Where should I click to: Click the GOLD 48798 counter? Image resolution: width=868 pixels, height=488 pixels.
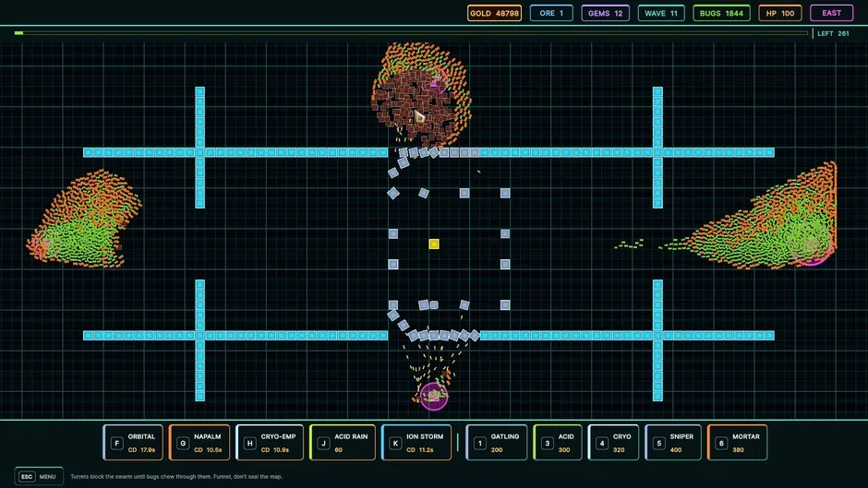(x=494, y=13)
